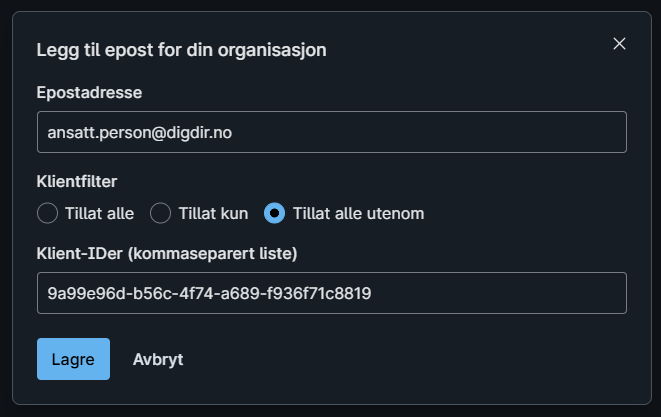Click the 'Epostadresse' field label
The image size is (661, 417).
point(89,92)
